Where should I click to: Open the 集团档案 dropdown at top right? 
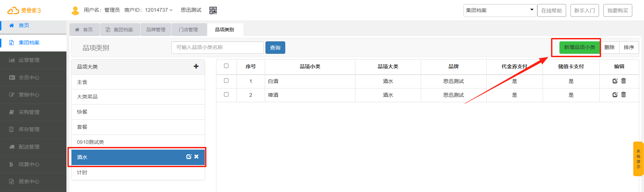pyautogui.click(x=499, y=10)
